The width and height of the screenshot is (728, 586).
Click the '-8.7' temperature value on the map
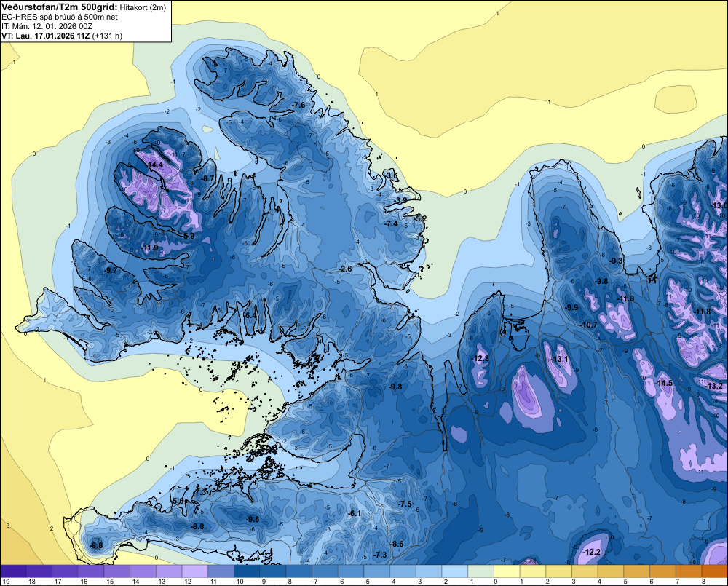(x=206, y=178)
